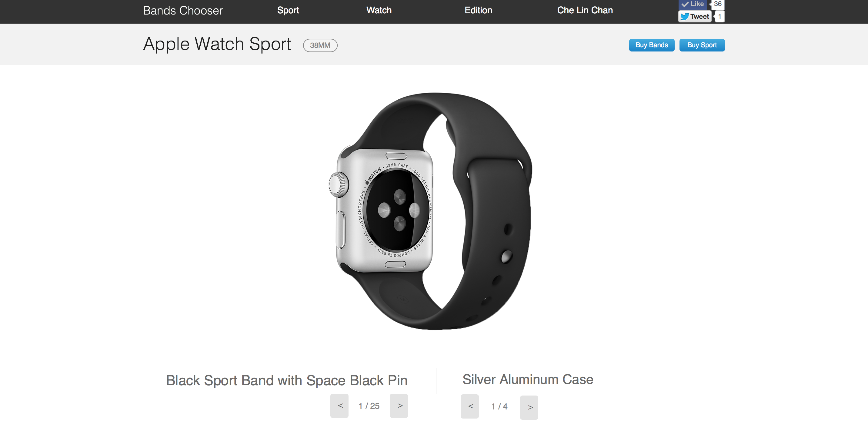The height and width of the screenshot is (424, 868).
Task: Go to previous band with left arrow
Action: pyautogui.click(x=339, y=406)
